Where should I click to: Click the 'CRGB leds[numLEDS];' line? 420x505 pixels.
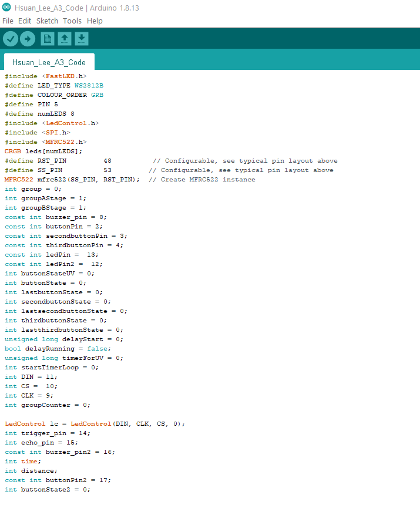coord(43,151)
